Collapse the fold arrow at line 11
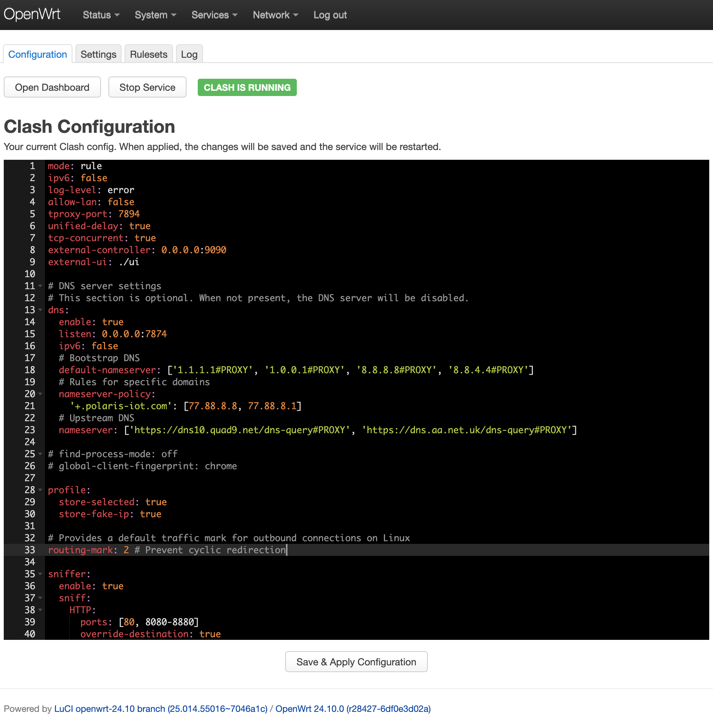713x728 pixels. pos(40,286)
